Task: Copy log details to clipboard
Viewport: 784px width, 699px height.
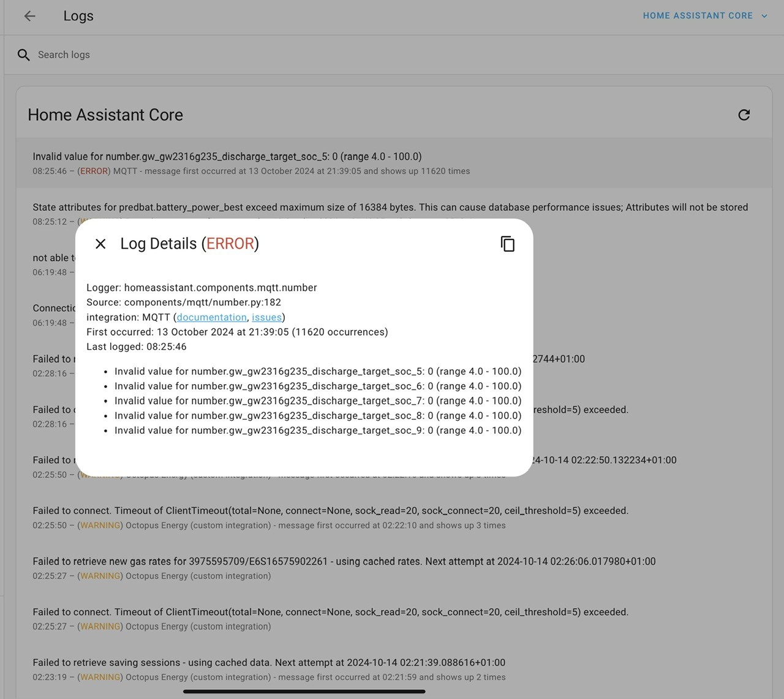Action: 507,244
